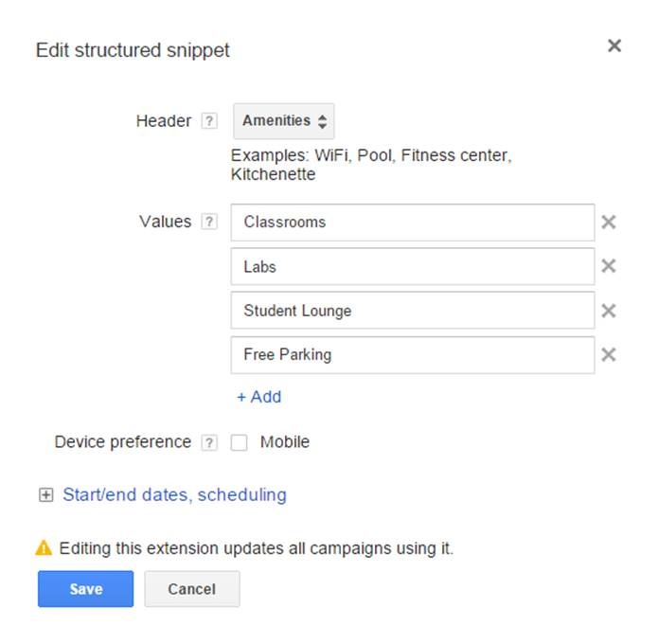Viewport: 659px width, 644px height.
Task: Open the Amenities header dropdown
Action: (284, 121)
